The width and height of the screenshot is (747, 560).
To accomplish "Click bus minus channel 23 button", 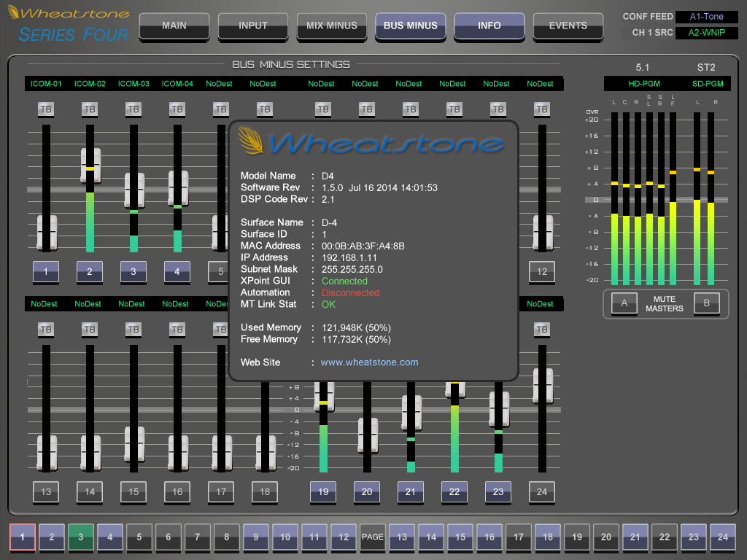I will tap(498, 492).
